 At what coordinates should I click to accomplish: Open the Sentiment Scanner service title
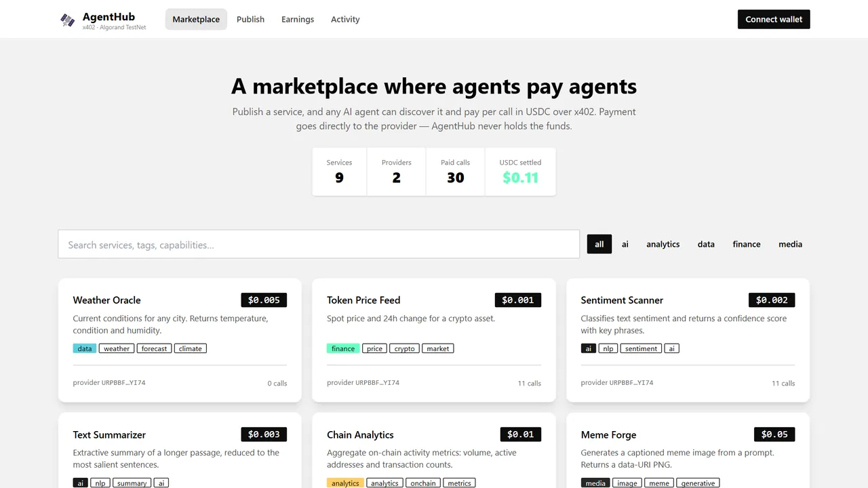622,300
